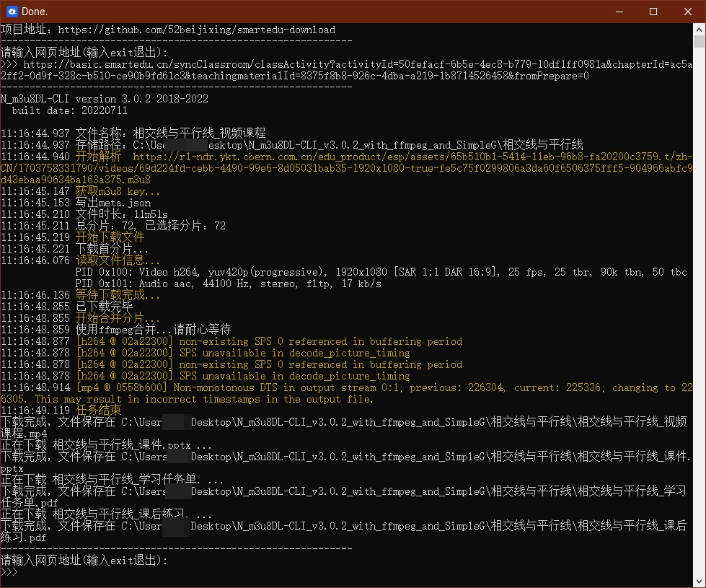
Task: Maximize the console window
Action: [x=653, y=12]
